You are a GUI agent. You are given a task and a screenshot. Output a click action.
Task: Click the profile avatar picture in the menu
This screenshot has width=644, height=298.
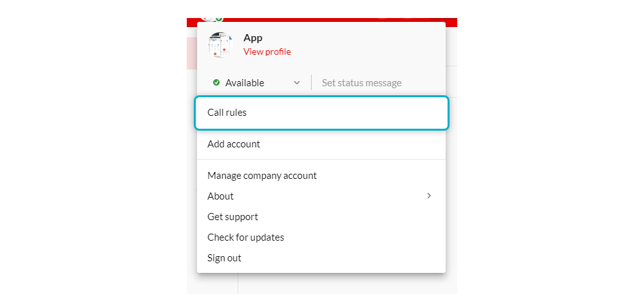coord(220,45)
